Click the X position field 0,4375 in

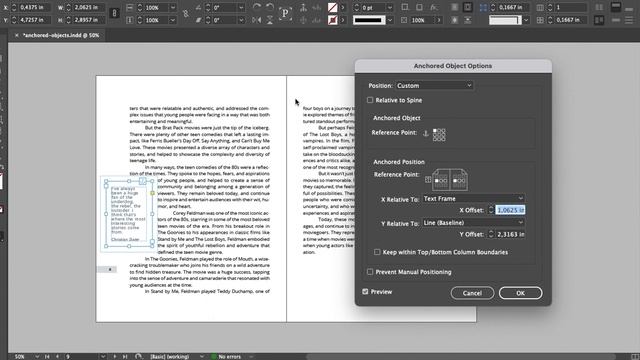(x=34, y=7)
